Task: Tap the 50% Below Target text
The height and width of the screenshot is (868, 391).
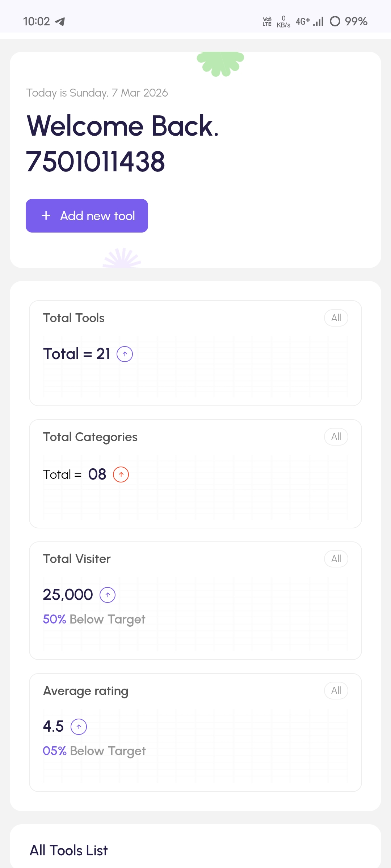Action: pyautogui.click(x=94, y=619)
